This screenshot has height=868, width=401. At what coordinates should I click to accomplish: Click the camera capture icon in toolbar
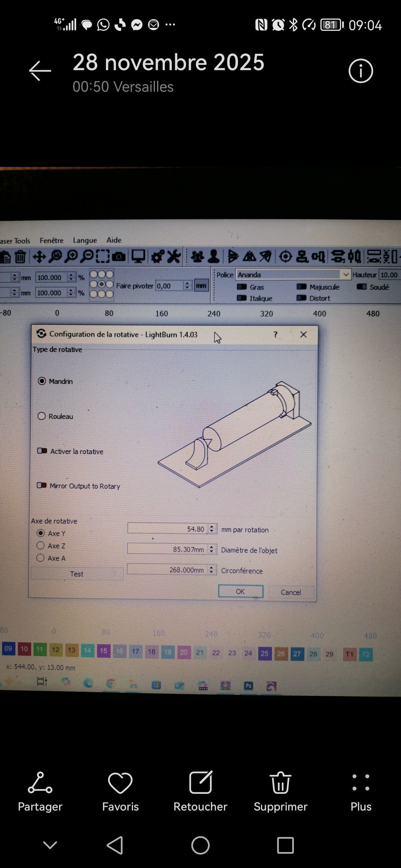(118, 257)
